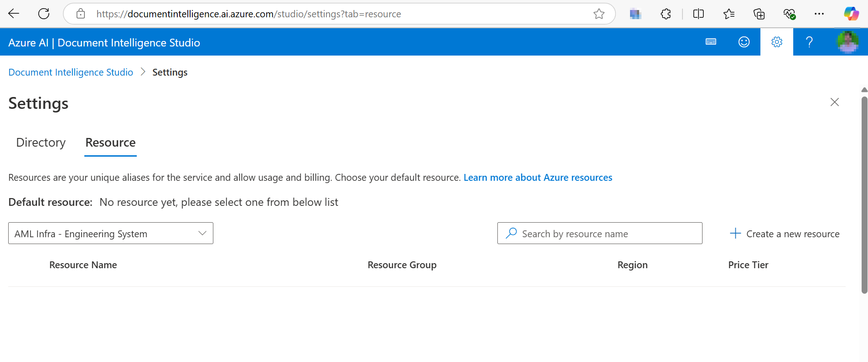Expand the AML Infra subscription dropdown

click(111, 233)
